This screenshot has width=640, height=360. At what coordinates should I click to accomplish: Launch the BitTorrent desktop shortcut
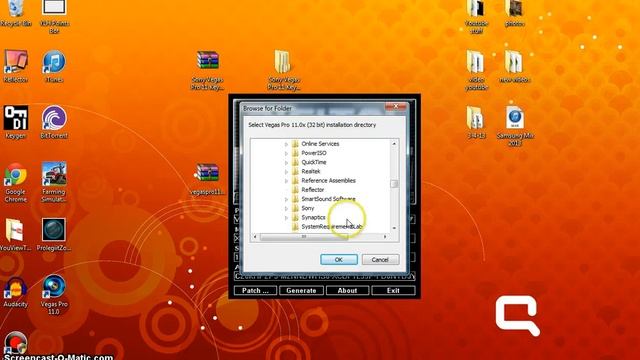click(54, 122)
